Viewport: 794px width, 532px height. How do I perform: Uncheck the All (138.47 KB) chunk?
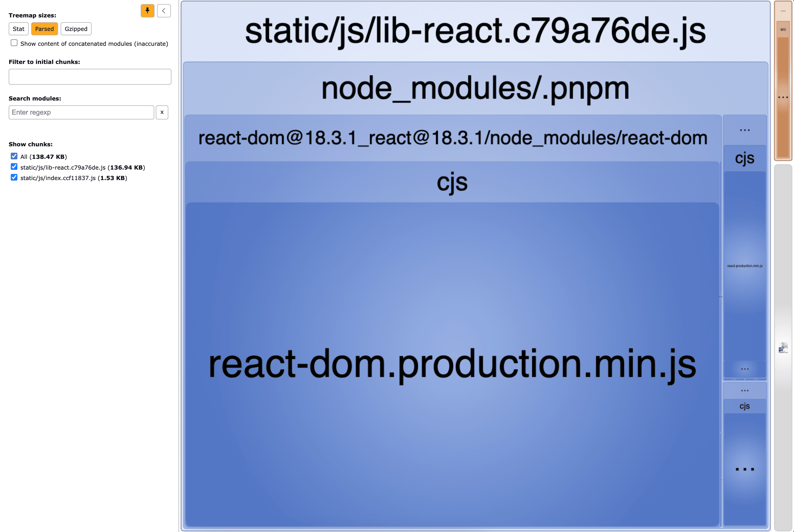click(x=14, y=156)
